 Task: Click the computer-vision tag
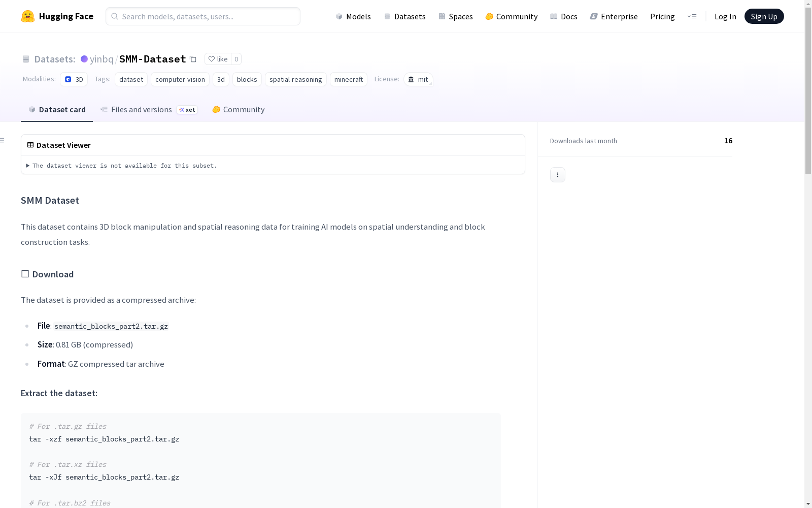[180, 79]
